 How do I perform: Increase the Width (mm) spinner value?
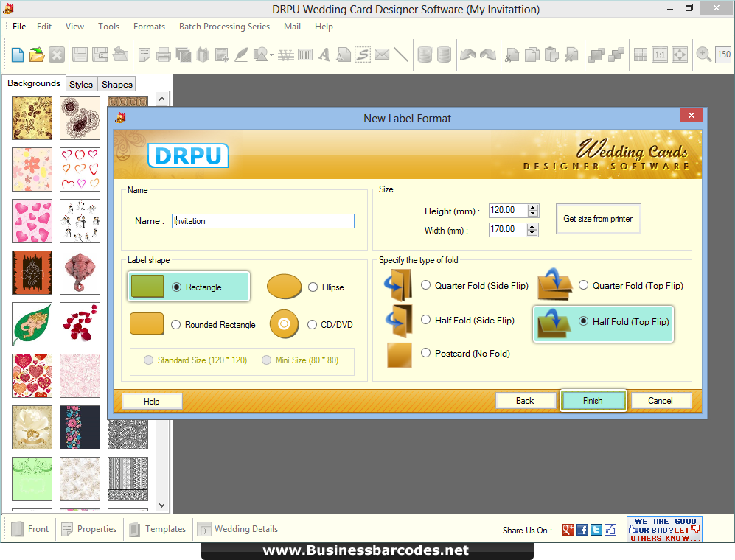(532, 227)
